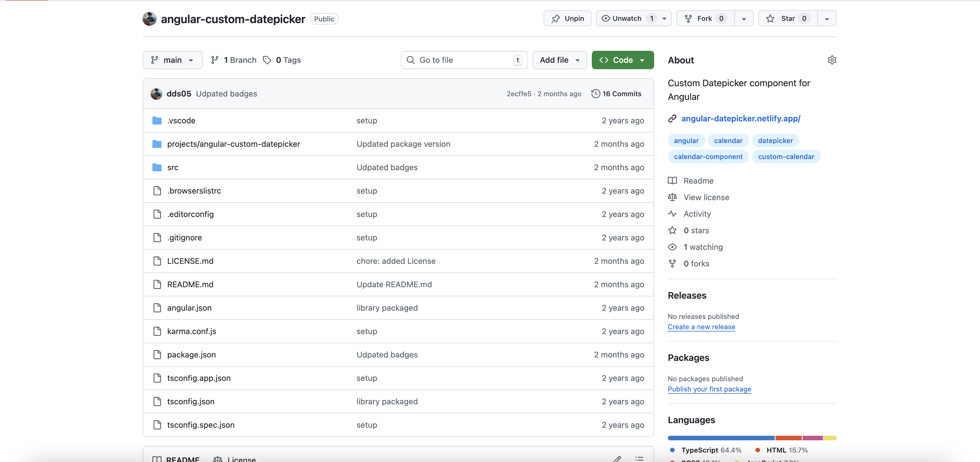Click the dds05 avatar in commit row
Viewport: 980px width, 462px height.
point(156,94)
